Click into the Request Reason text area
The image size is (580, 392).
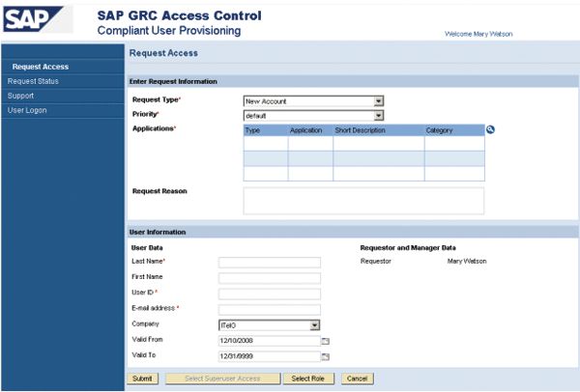point(363,201)
